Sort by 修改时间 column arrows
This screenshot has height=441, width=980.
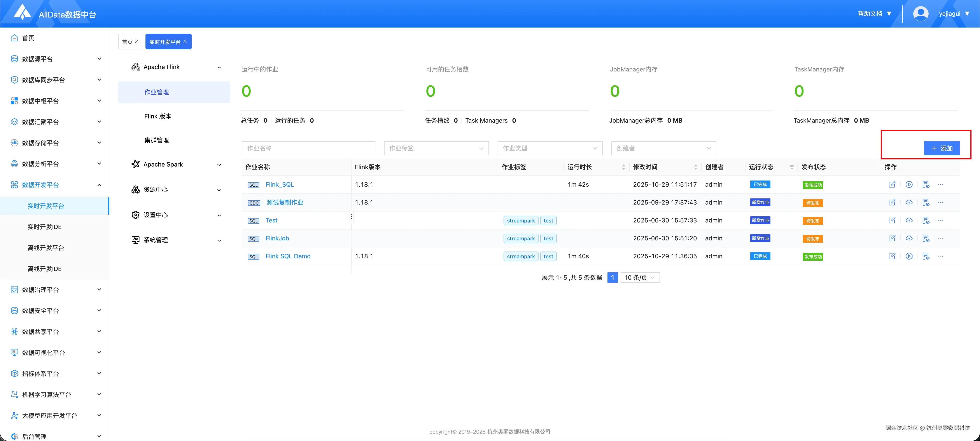click(696, 167)
